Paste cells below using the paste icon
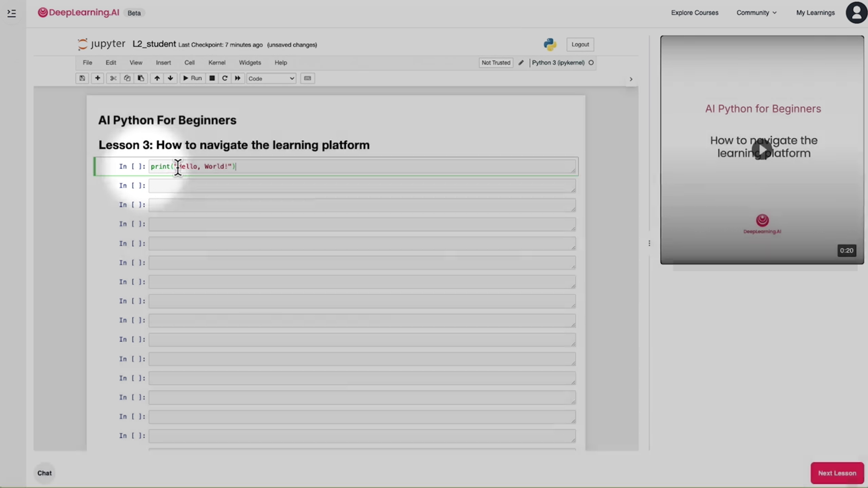This screenshot has height=488, width=868. click(x=140, y=78)
